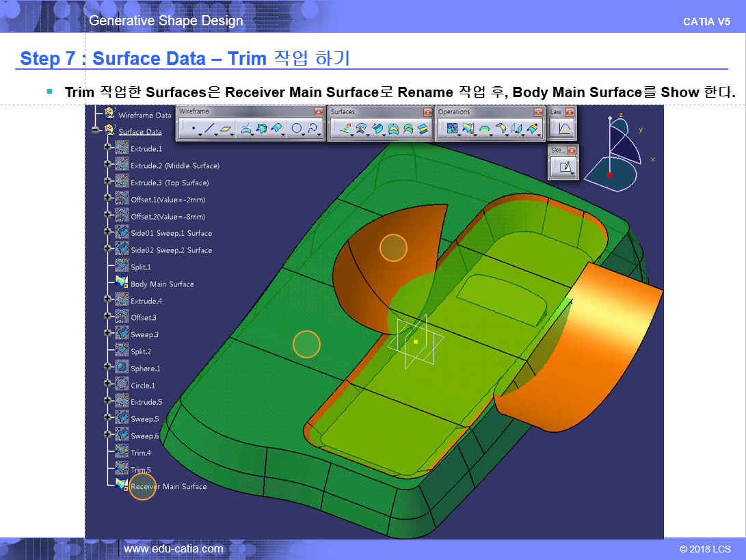Click Trim.5 in the specification tree
Screen dimensions: 746x560
pos(141,470)
